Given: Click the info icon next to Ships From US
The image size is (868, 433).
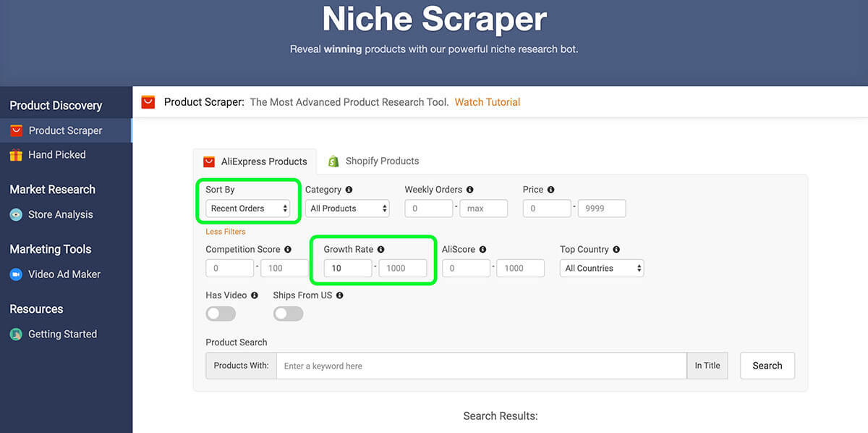Looking at the screenshot, I should click(340, 295).
